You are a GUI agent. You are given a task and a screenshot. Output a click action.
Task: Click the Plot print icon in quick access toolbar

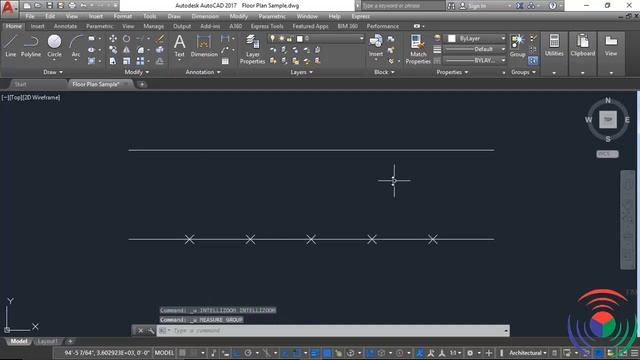pos(72,6)
